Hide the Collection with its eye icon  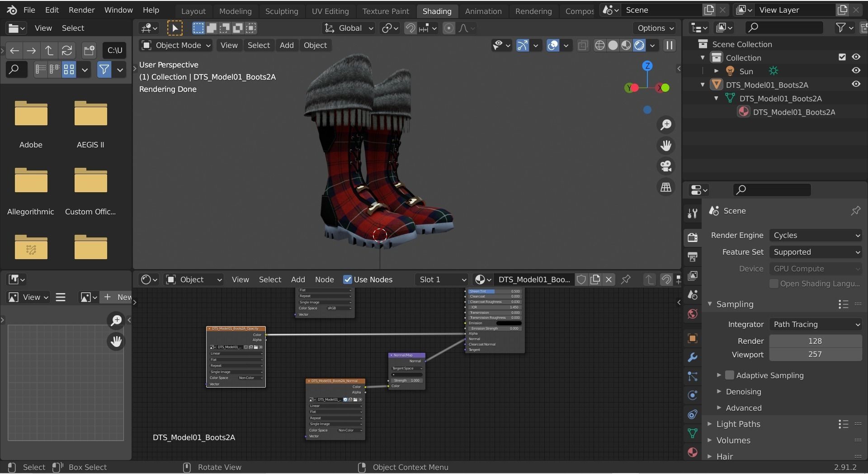(x=856, y=57)
